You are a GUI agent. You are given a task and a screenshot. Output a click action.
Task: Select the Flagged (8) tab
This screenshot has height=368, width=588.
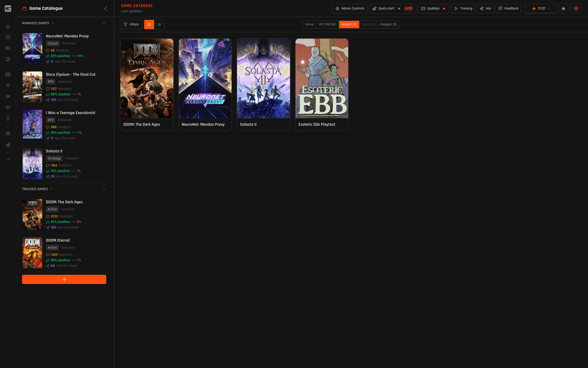point(388,25)
